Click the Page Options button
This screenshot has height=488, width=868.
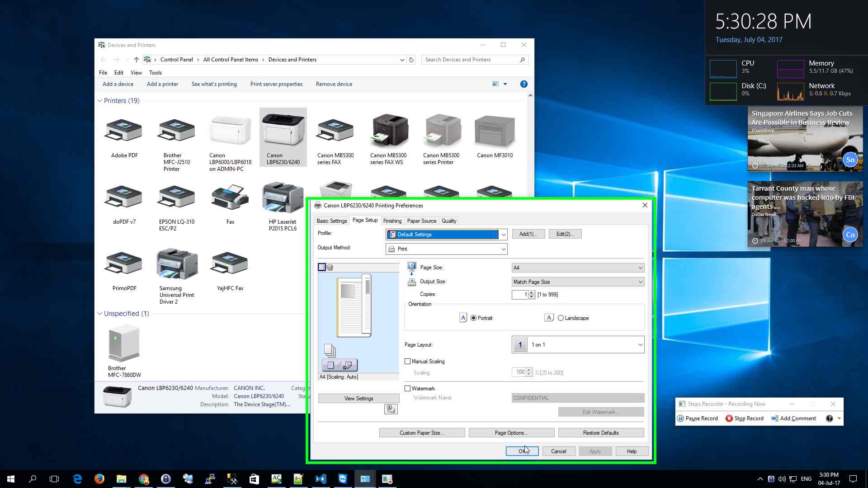click(x=511, y=433)
